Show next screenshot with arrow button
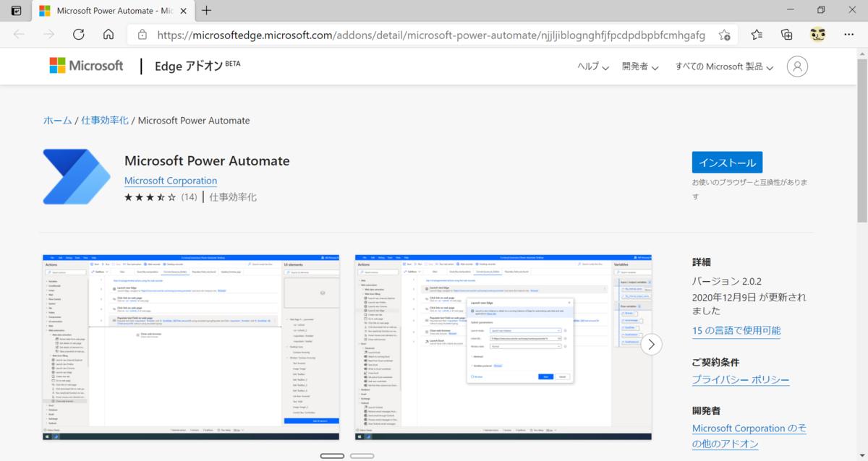Screen dimensions: 868x461 pos(652,345)
